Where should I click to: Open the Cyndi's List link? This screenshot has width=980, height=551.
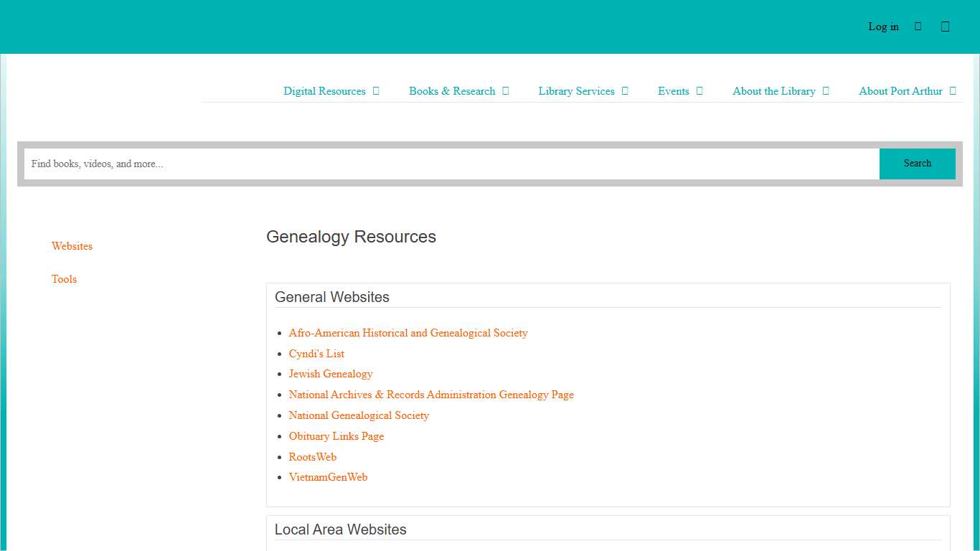coord(316,353)
